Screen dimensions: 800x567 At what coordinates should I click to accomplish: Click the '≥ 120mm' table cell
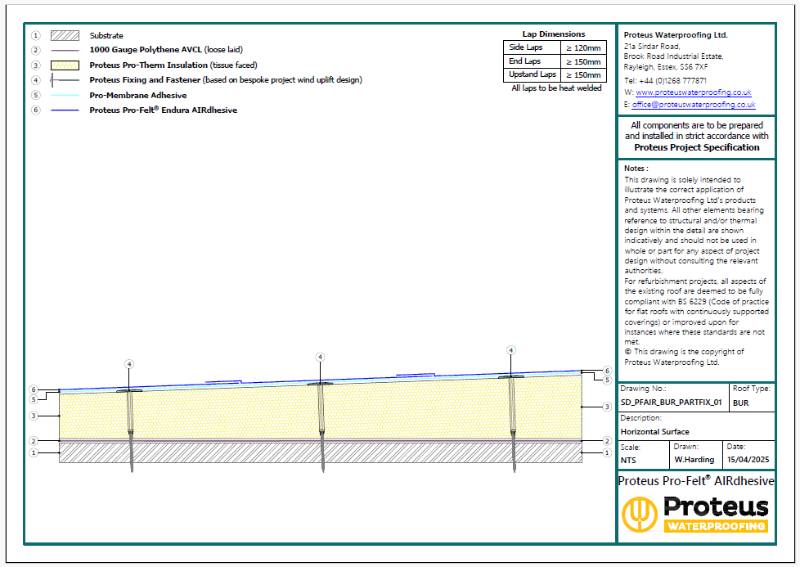pos(583,47)
